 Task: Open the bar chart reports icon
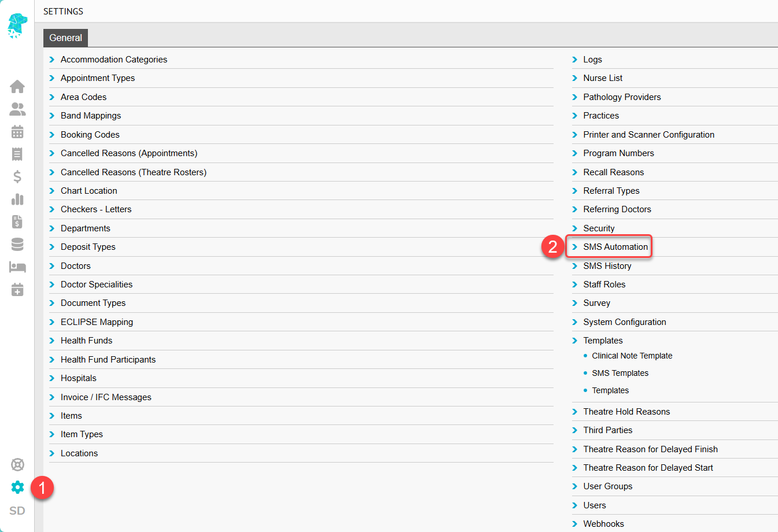(x=17, y=199)
